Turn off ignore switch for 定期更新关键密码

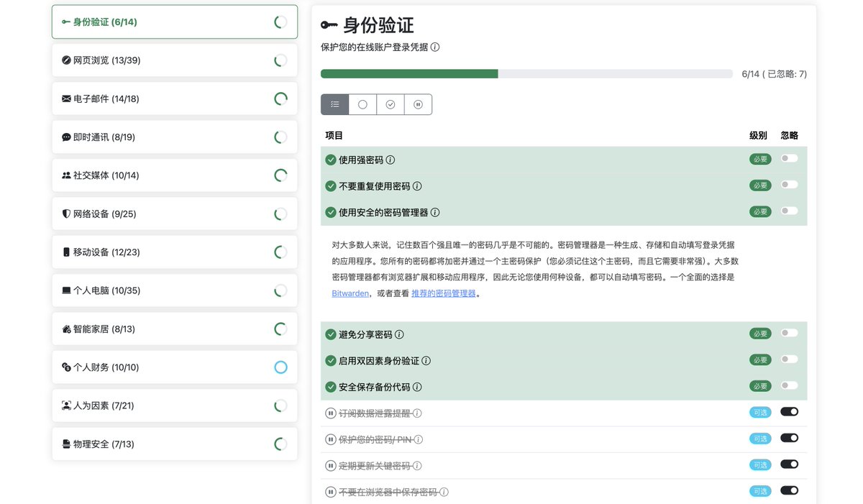[789, 464]
